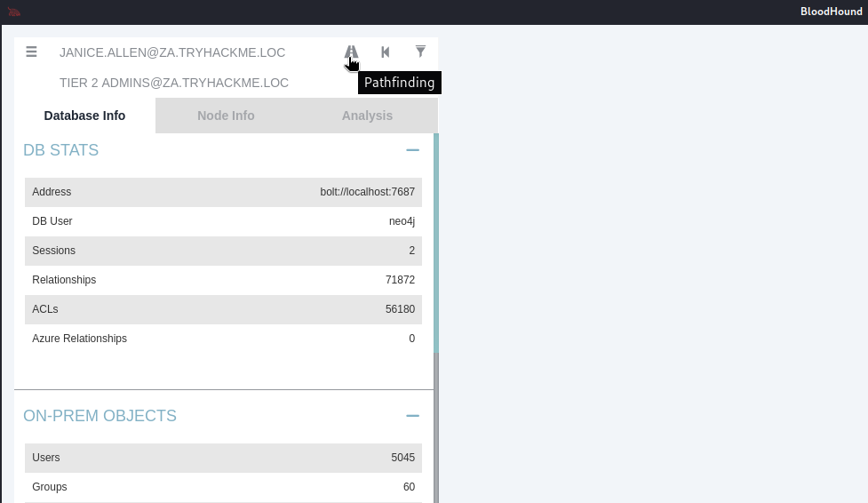Screen dimensions: 868x503
Task: Click the BloodHound logo in the title bar
Action: pyautogui.click(x=14, y=12)
